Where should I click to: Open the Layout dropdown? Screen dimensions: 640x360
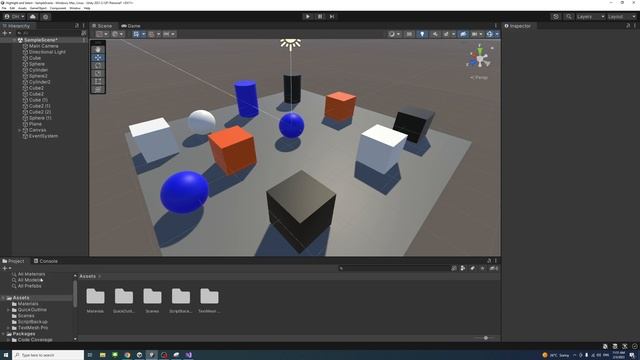622,17
